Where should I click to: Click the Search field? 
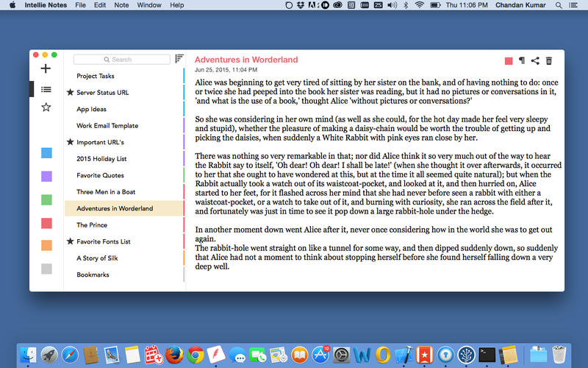(x=122, y=60)
